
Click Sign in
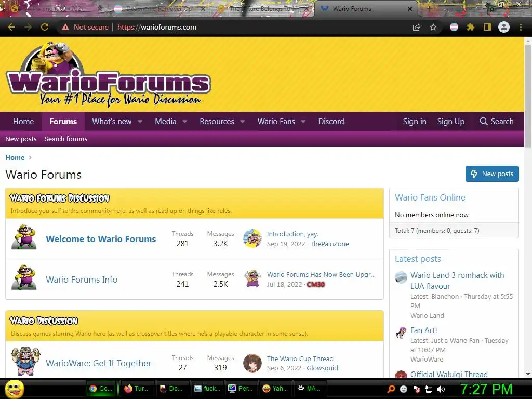click(415, 122)
